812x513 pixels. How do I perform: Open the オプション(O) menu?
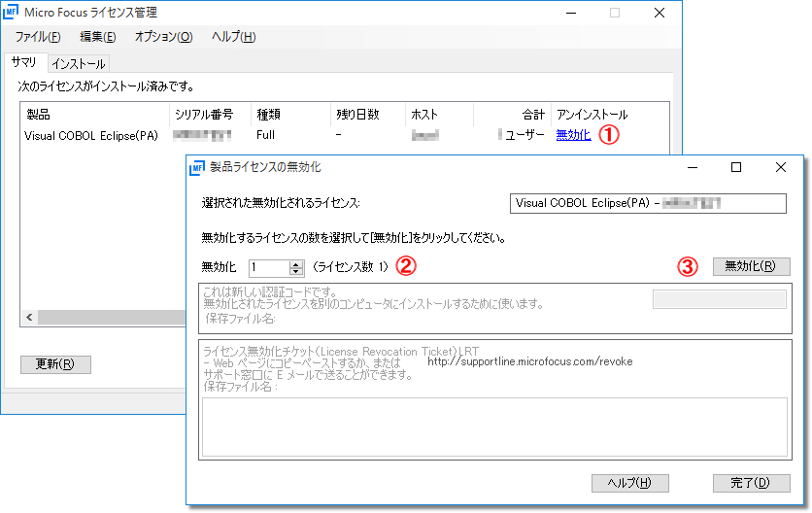click(163, 37)
